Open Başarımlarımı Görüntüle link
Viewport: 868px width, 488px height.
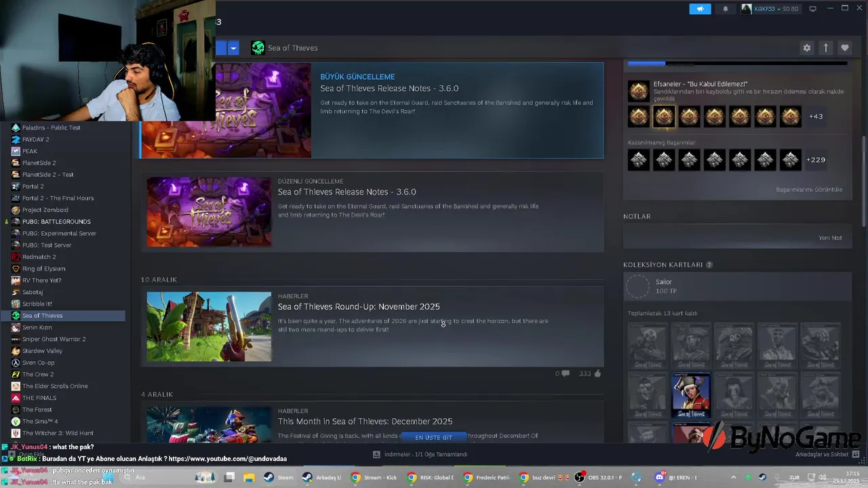pyautogui.click(x=809, y=190)
